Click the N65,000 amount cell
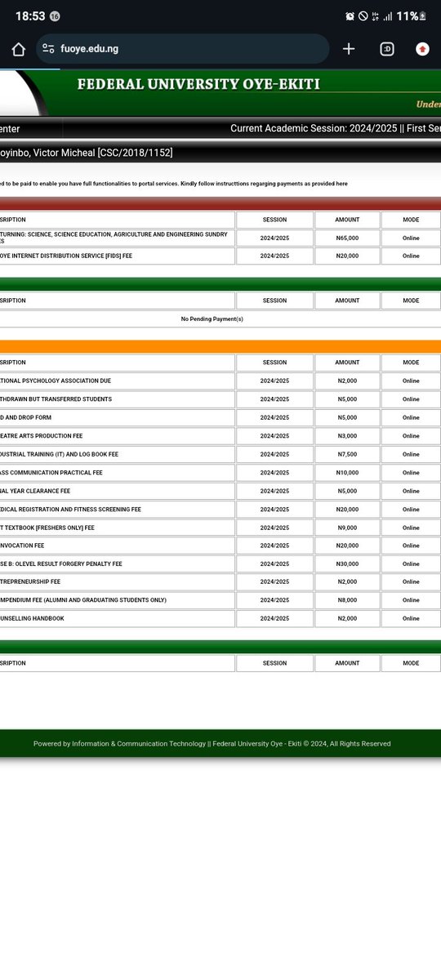This screenshot has height=980, width=441. click(x=347, y=238)
